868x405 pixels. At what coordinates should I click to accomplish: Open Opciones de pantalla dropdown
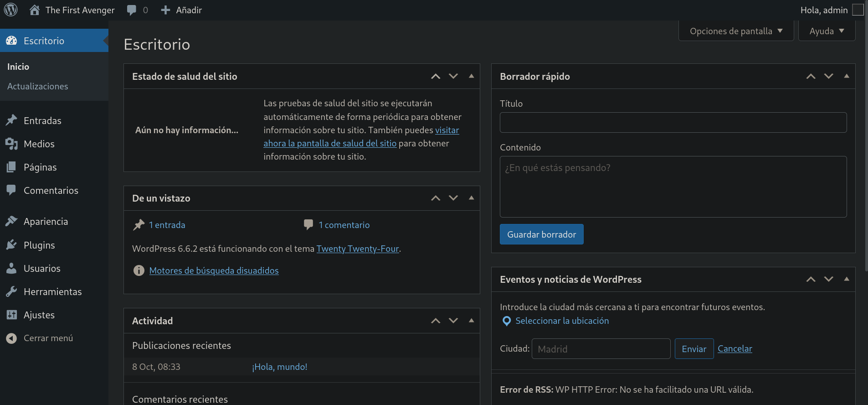736,31
